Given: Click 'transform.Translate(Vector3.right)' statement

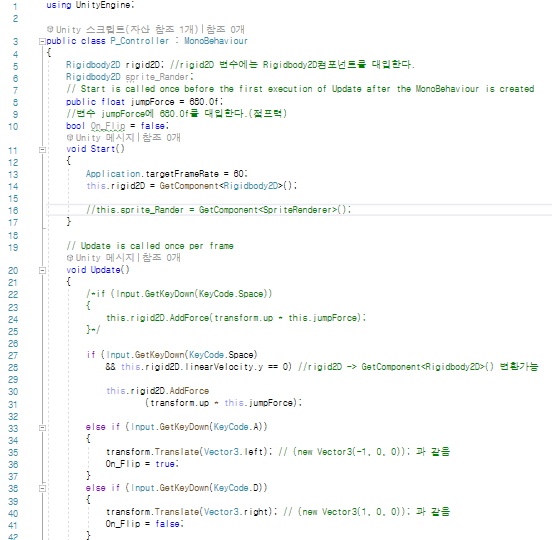Looking at the screenshot, I should tap(191, 512).
